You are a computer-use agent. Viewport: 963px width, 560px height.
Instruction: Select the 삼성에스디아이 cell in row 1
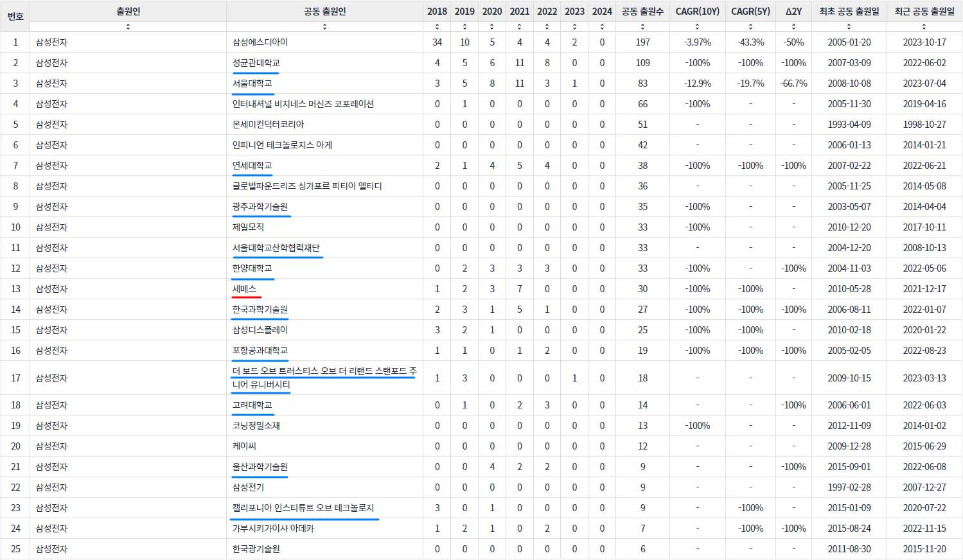pos(324,42)
